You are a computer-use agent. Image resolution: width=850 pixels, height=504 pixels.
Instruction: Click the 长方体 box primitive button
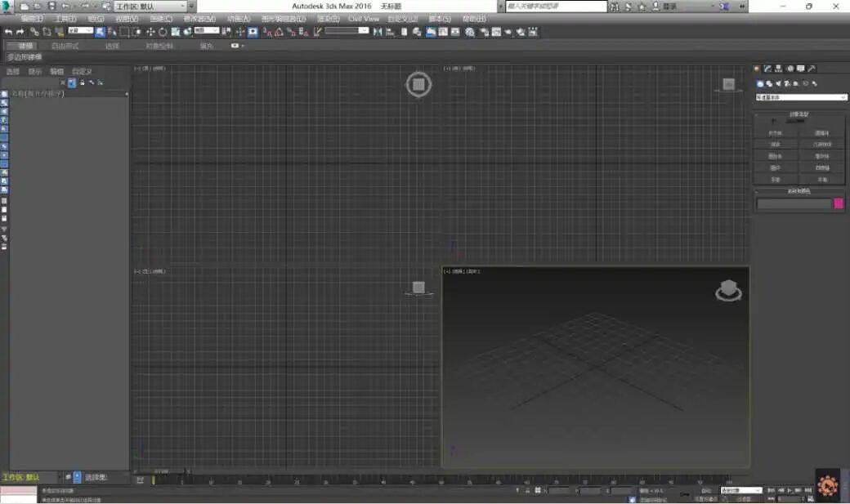(776, 133)
